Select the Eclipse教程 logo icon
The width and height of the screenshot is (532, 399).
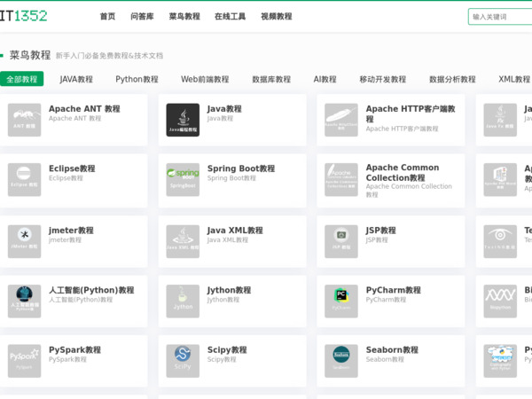click(25, 180)
